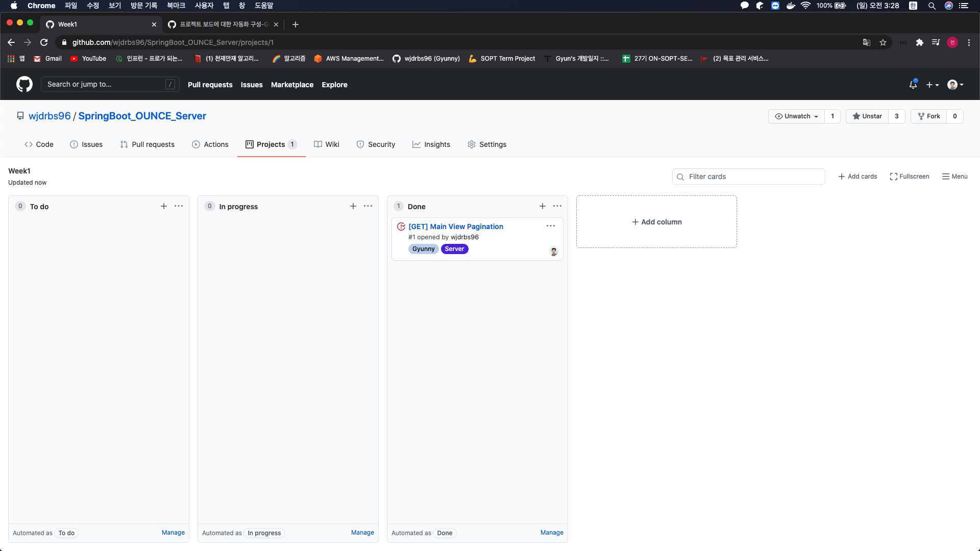Click Add column button
The width and height of the screenshot is (980, 551).
(x=656, y=222)
